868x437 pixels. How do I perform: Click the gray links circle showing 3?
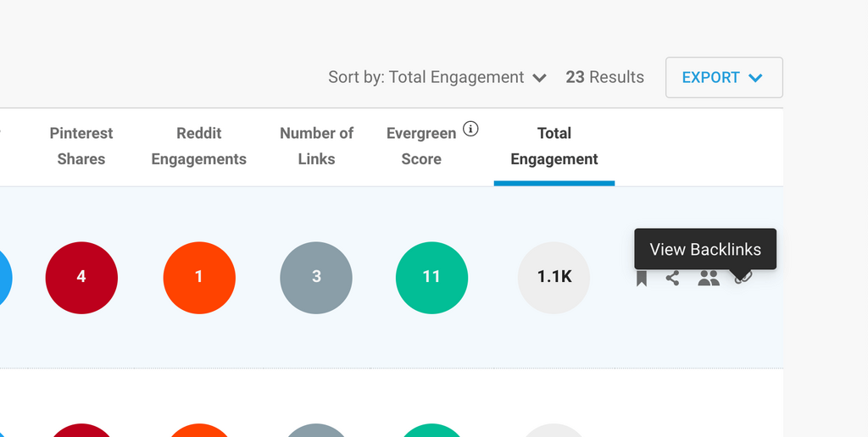(x=316, y=277)
